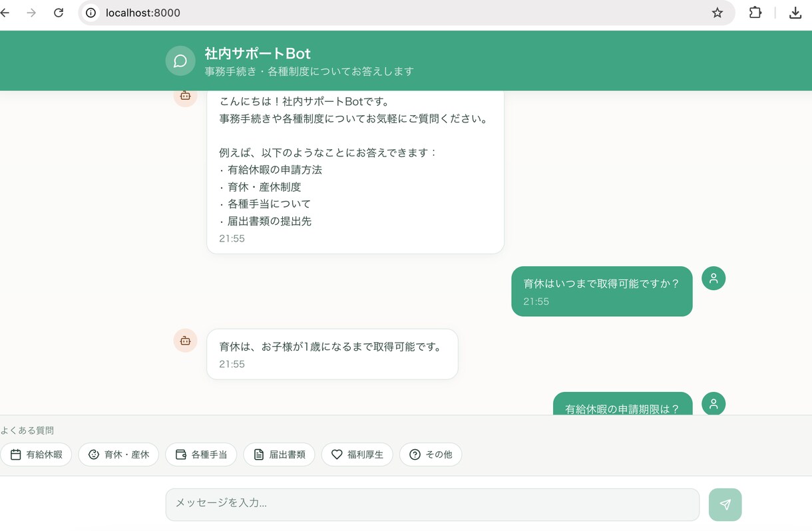812x531 pixels.
Task: Open the その他 quick question chip
Action: coord(431,454)
